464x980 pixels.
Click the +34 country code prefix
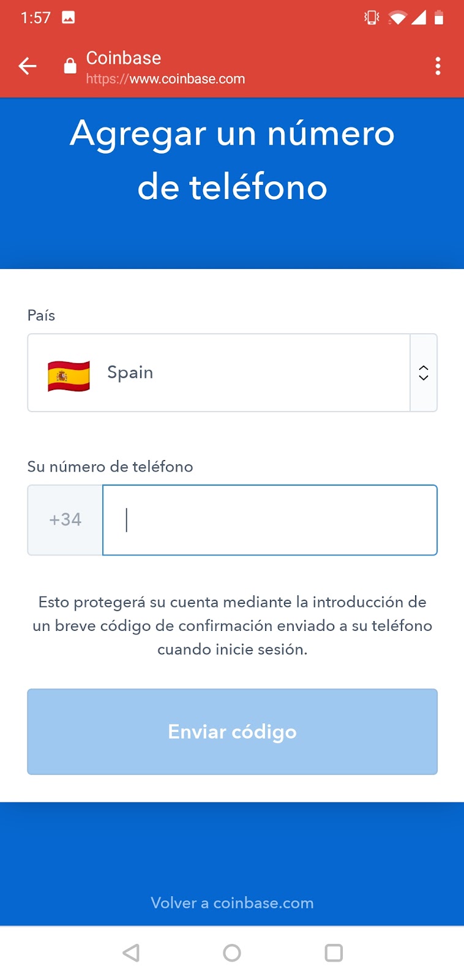[x=65, y=520]
